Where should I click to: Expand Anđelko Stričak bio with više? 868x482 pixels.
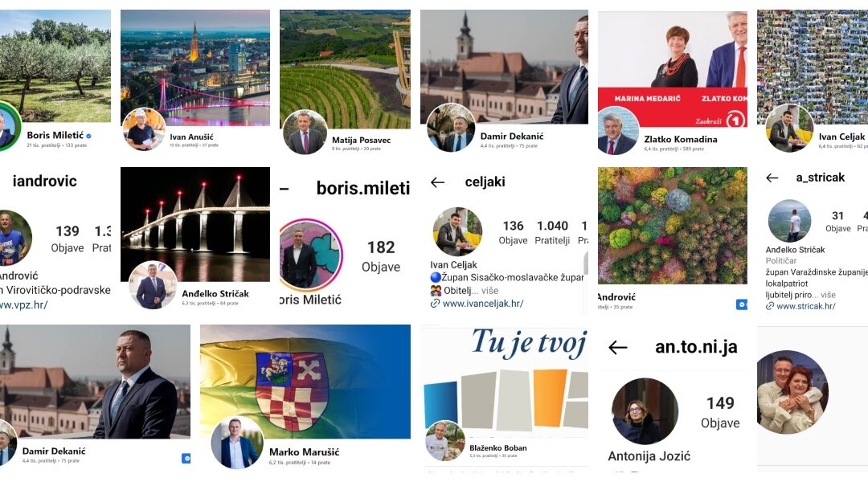828,295
